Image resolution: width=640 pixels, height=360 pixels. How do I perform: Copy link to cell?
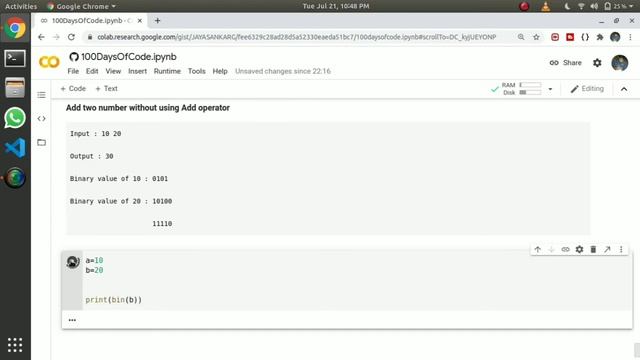(565, 249)
